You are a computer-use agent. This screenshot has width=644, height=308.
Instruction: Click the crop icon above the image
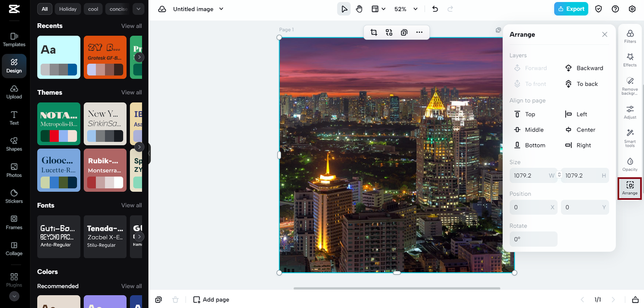click(x=374, y=32)
